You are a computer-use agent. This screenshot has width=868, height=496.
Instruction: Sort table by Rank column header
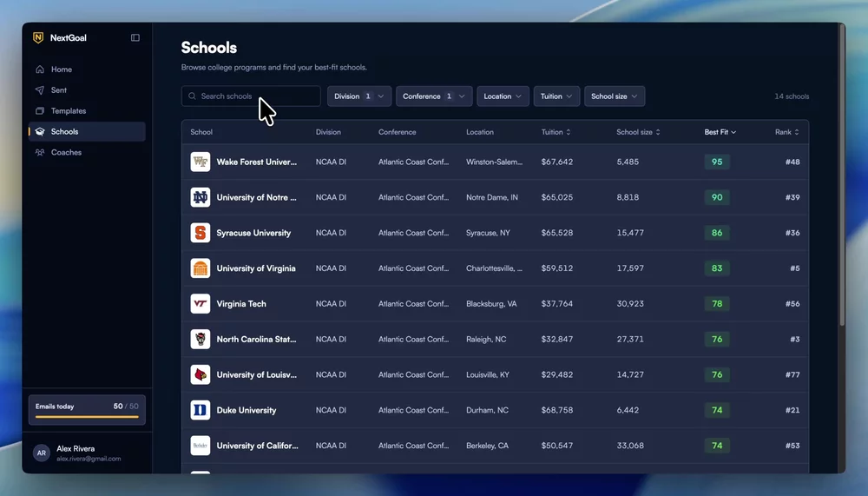pyautogui.click(x=787, y=132)
